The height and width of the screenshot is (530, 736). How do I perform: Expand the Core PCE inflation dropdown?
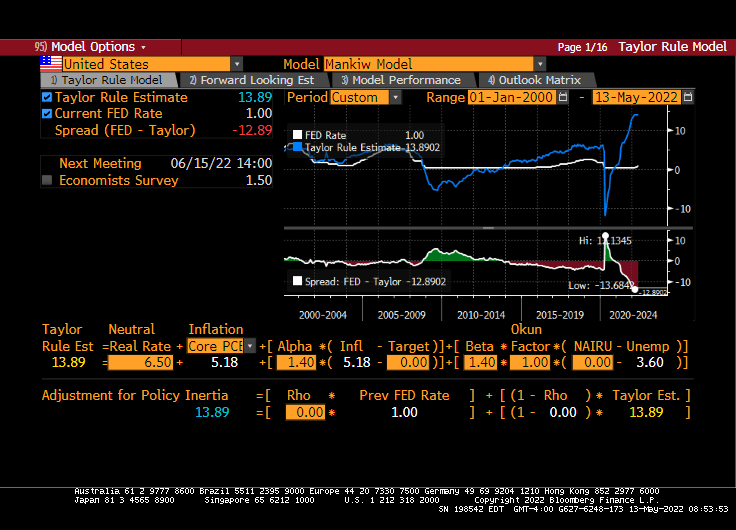pos(250,346)
